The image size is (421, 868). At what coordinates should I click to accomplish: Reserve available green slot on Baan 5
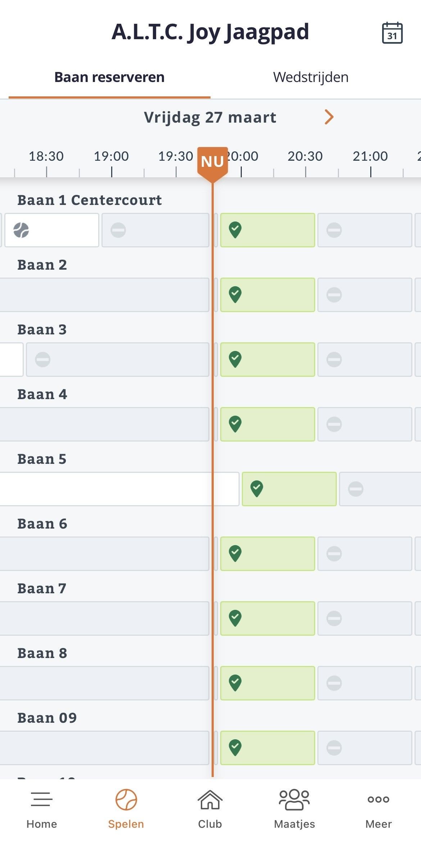click(x=289, y=489)
